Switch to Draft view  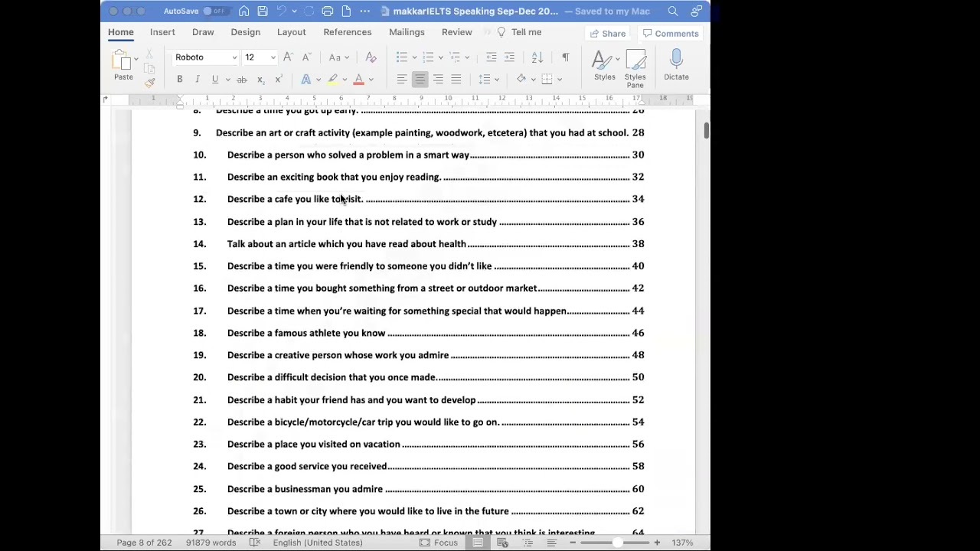point(551,543)
